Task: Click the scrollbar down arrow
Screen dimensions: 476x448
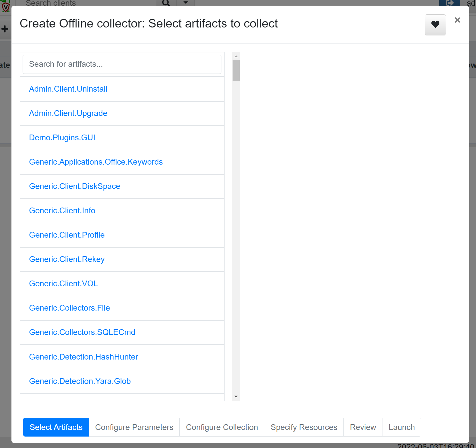Action: tap(236, 396)
